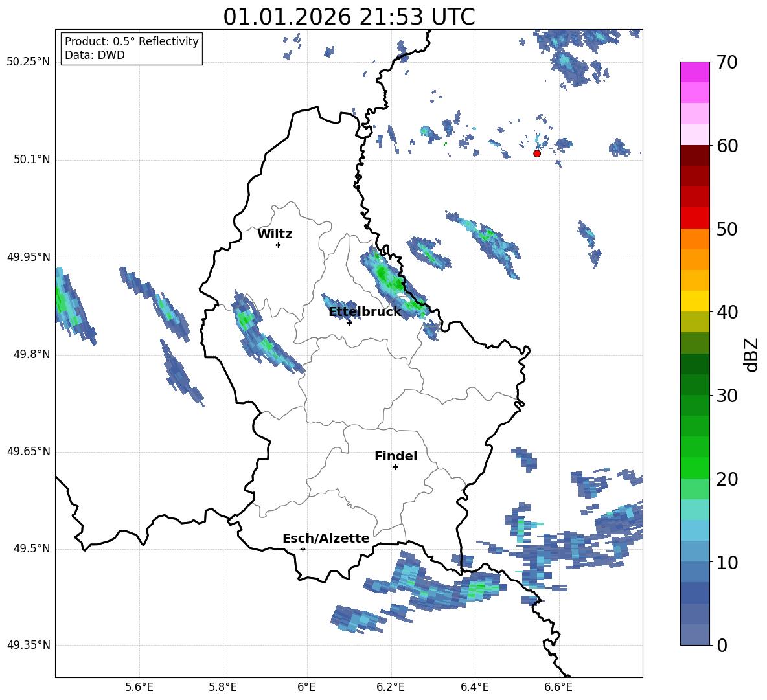The height and width of the screenshot is (700, 767).
Task: Click the 49.95°N latitude label
Action: click(28, 257)
